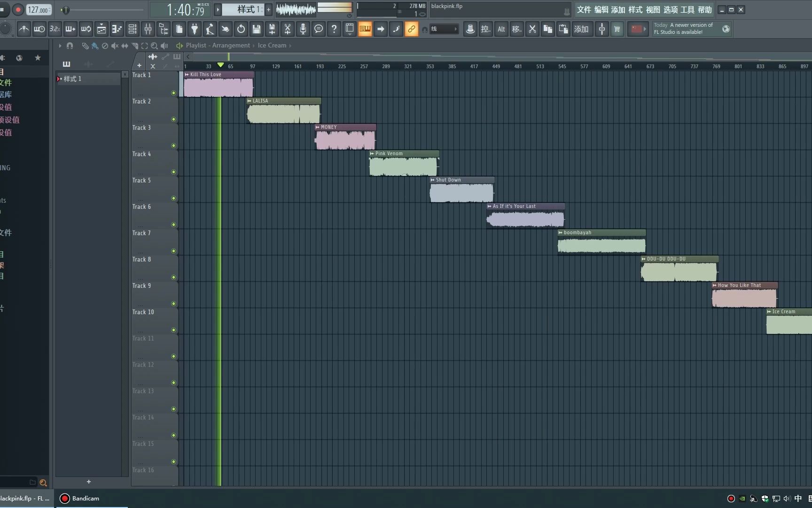Screen dimensions: 812x508
Task: Open the LALISA clip menu arrow
Action: tap(250, 101)
